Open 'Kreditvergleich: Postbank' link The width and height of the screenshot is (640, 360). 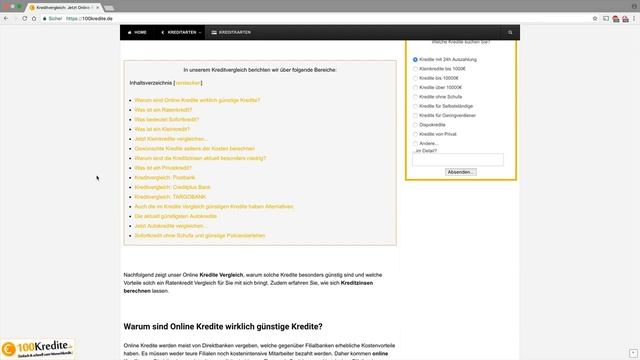[x=164, y=178]
